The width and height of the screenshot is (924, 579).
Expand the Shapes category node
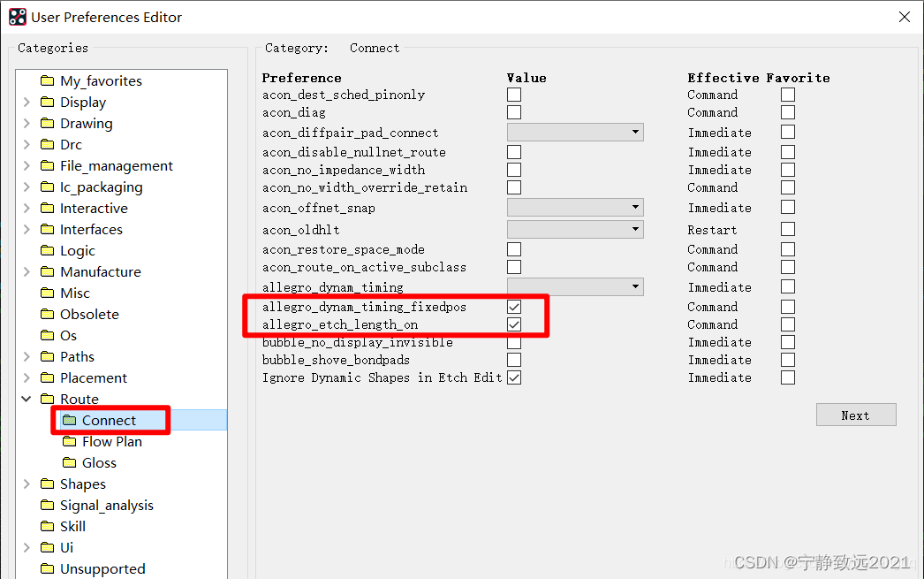27,484
